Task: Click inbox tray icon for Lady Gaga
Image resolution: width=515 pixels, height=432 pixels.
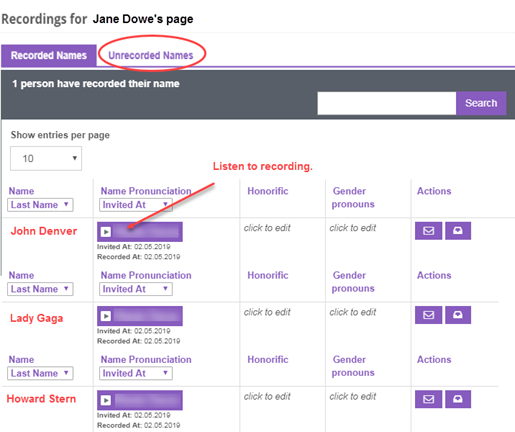Action: click(458, 315)
